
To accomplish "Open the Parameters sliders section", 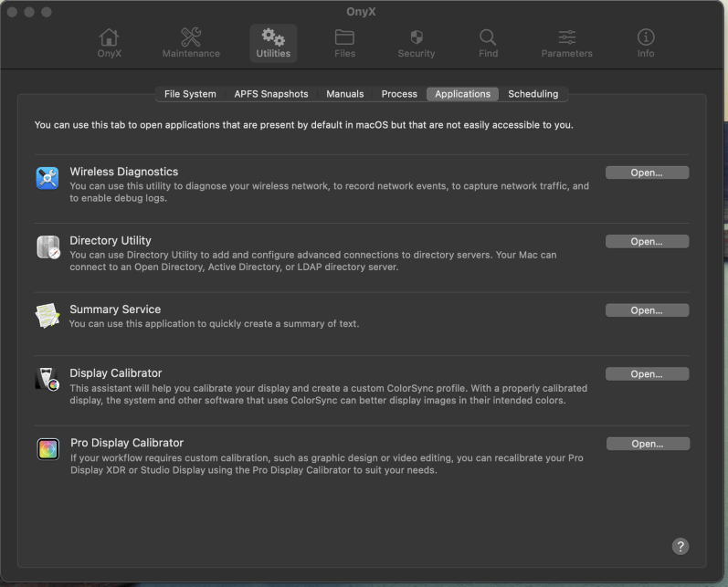I will click(566, 43).
